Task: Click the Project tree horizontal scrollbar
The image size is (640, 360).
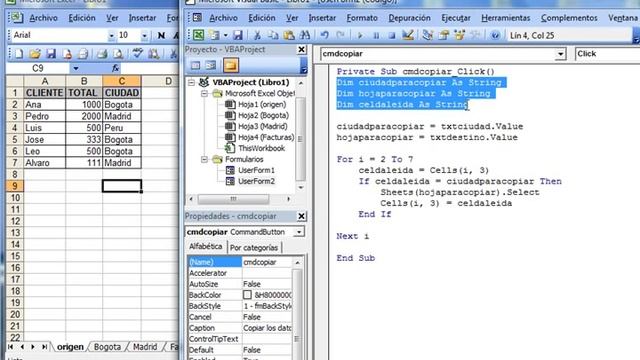Action: (x=240, y=199)
